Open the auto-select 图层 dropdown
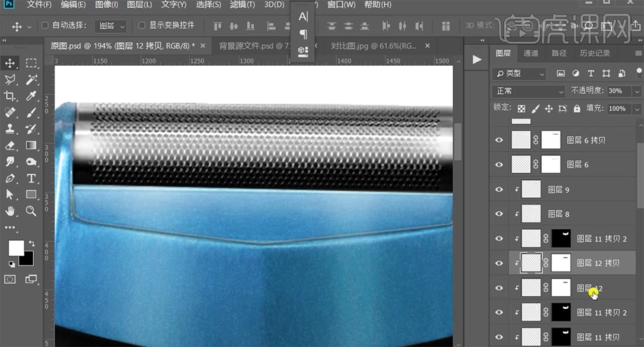 [111, 26]
